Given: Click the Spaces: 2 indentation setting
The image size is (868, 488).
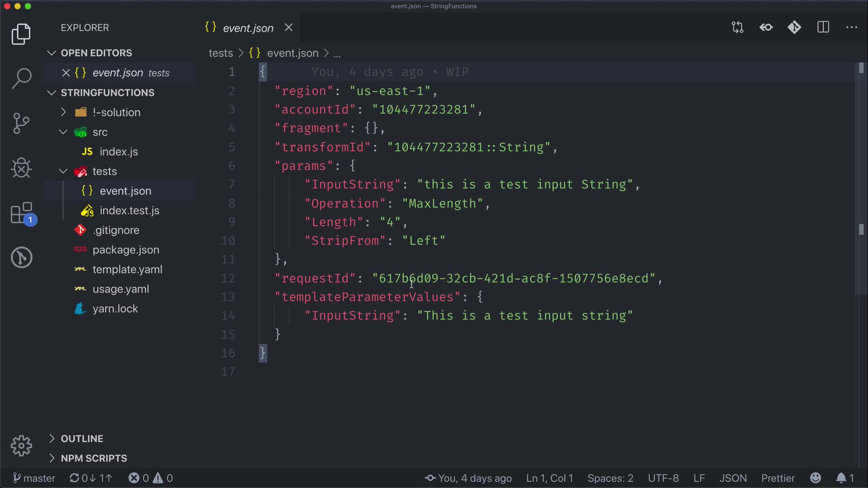Looking at the screenshot, I should [x=610, y=478].
